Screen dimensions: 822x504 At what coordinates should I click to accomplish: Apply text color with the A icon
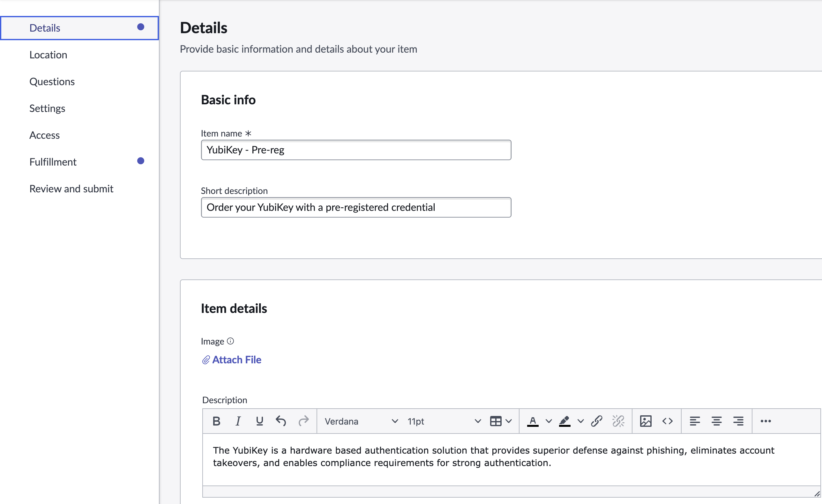533,421
